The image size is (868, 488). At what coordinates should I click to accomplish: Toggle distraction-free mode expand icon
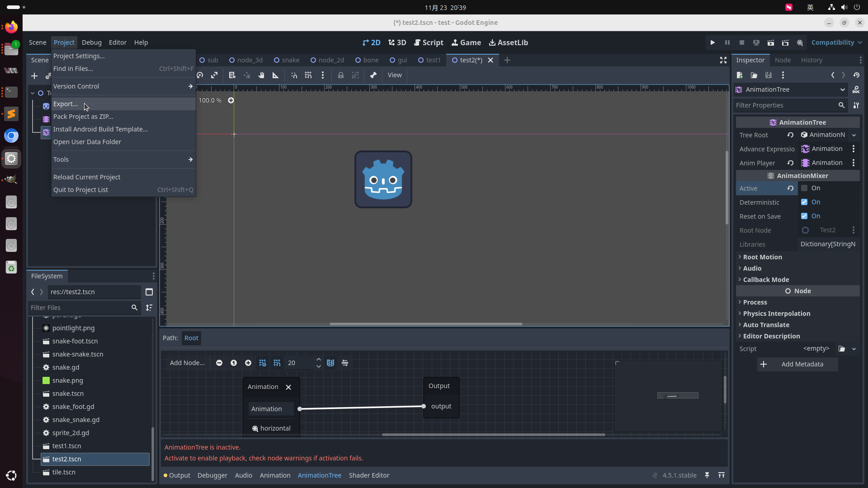[x=723, y=60]
